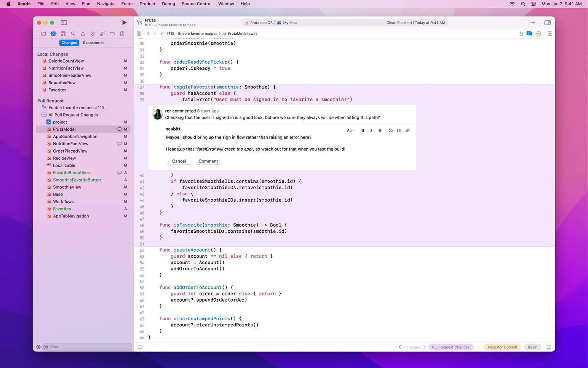Run the Fruta project
Image resolution: width=588 pixels, height=368 pixels.
125,22
